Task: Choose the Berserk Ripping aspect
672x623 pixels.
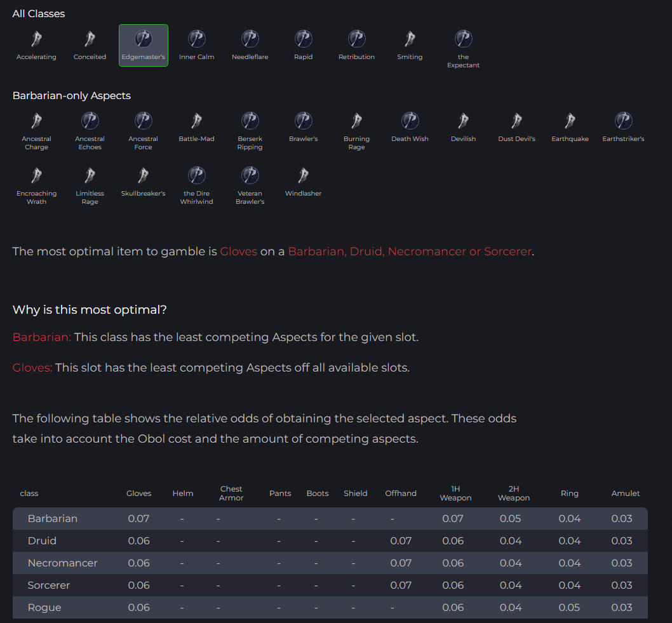Action: coord(250,121)
